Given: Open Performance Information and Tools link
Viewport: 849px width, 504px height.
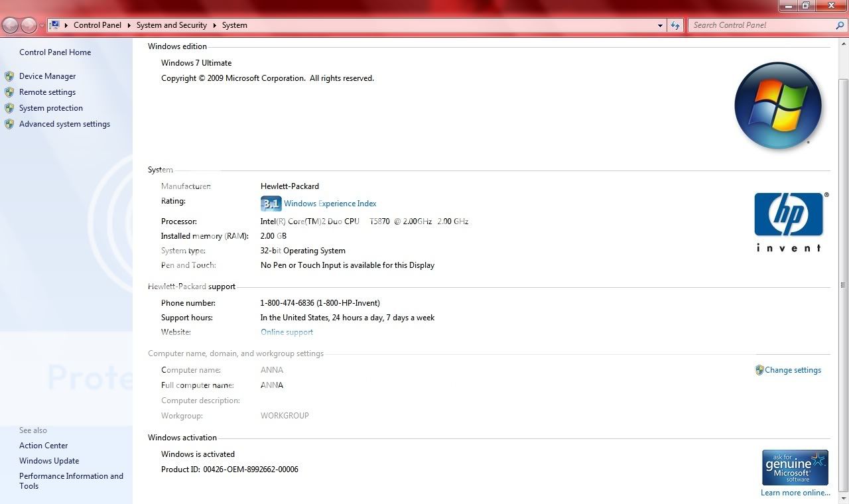Looking at the screenshot, I should click(x=71, y=481).
